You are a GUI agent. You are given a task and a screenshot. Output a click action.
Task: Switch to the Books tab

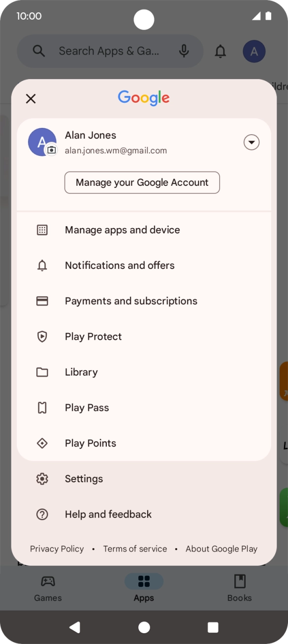click(x=239, y=588)
